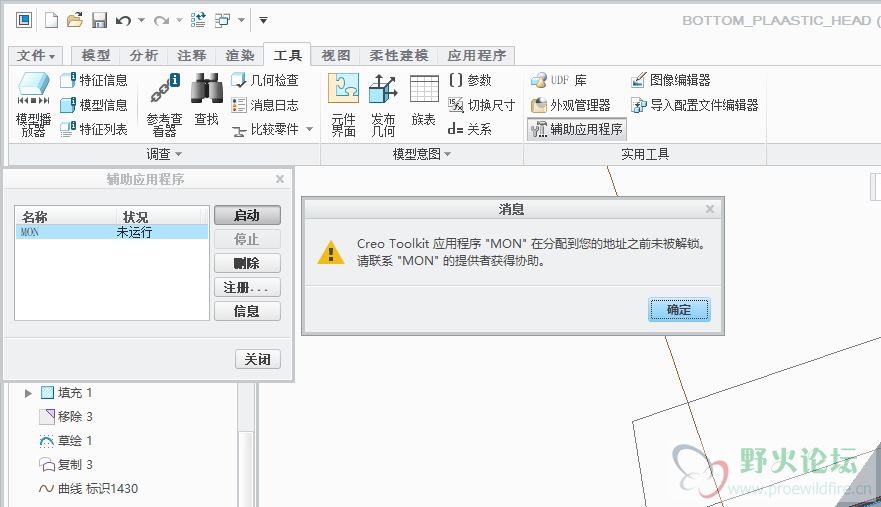This screenshot has width=881, height=507.
Task: Switch to the 注释 tab
Action: tap(192, 55)
